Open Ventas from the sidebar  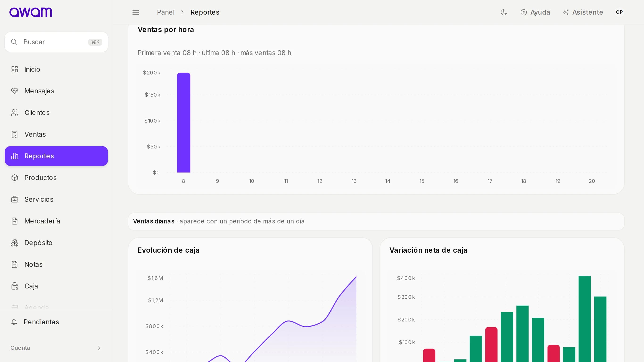pyautogui.click(x=56, y=134)
